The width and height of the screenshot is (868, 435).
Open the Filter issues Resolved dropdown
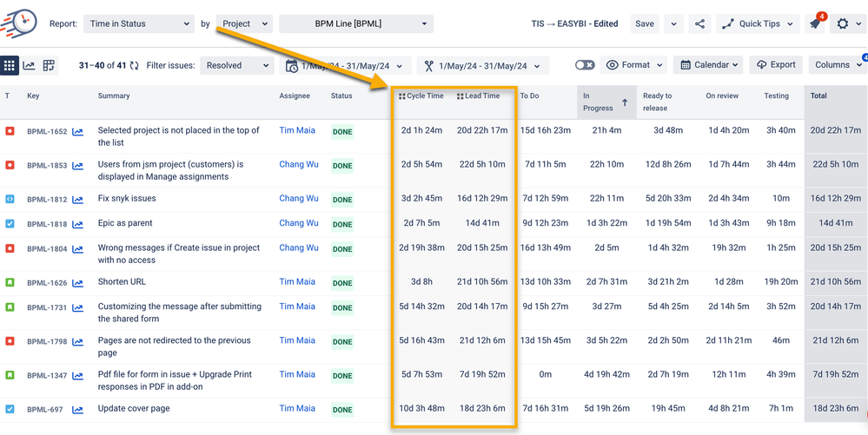(237, 65)
